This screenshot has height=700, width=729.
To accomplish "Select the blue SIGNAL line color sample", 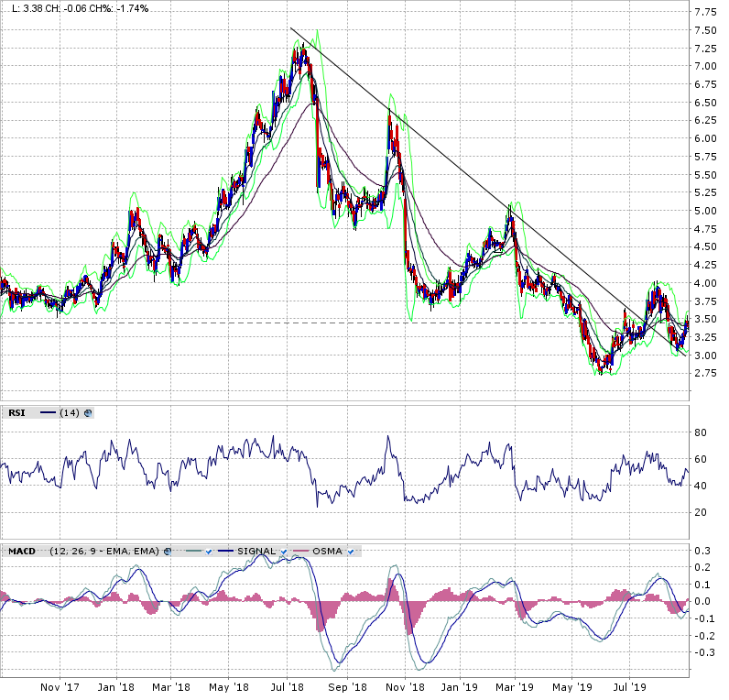I will (226, 552).
